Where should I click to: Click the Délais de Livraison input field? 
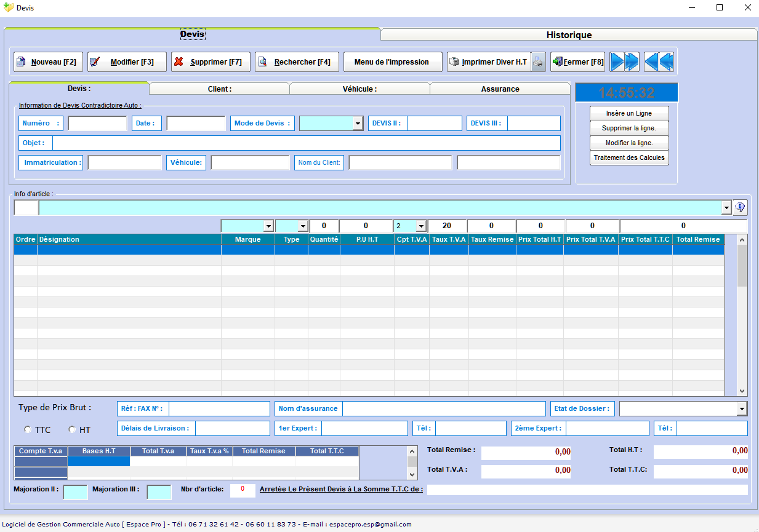(232, 428)
